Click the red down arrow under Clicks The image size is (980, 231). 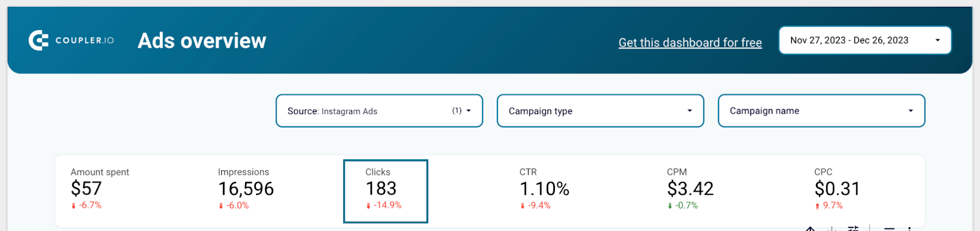368,206
